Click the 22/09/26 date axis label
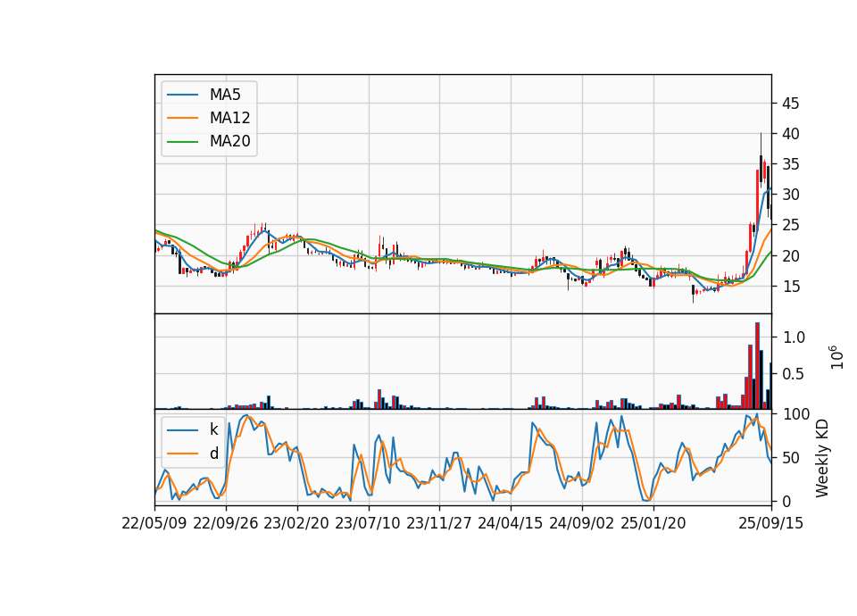The image size is (857, 616). pos(226,523)
